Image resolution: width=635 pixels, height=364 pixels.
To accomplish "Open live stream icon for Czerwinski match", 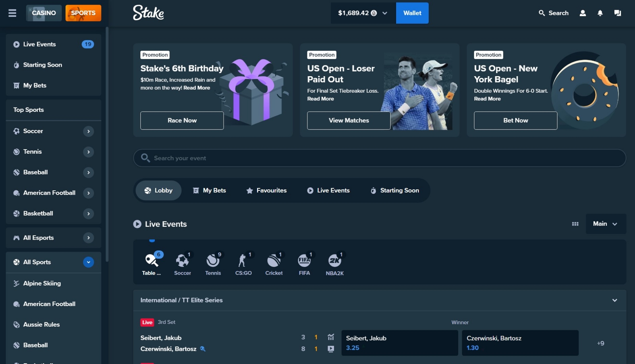I will point(331,349).
